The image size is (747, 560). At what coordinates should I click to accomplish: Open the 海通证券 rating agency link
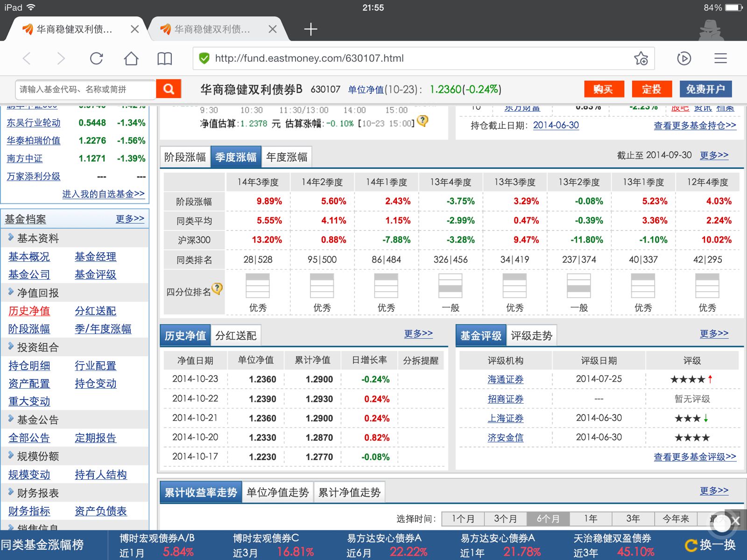click(506, 379)
